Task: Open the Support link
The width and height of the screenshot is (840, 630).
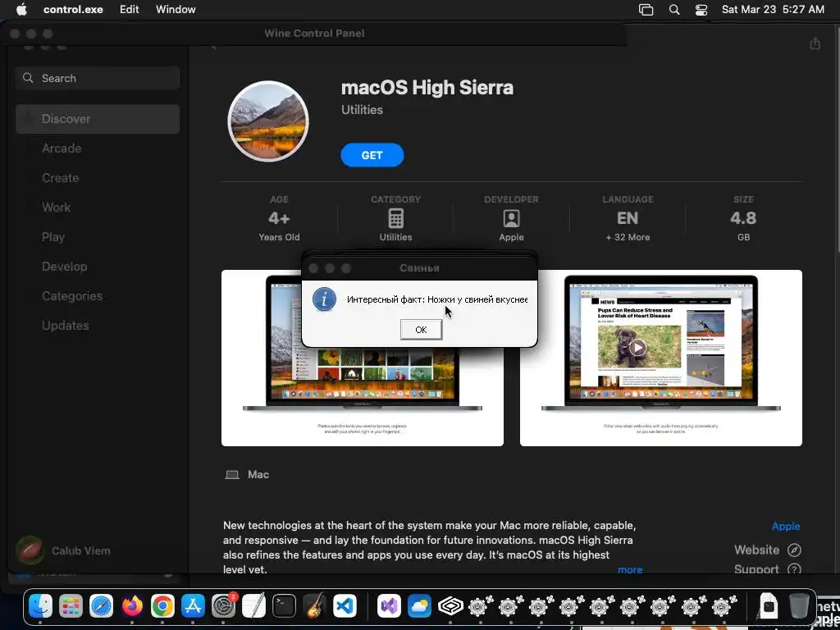Action: 756,569
